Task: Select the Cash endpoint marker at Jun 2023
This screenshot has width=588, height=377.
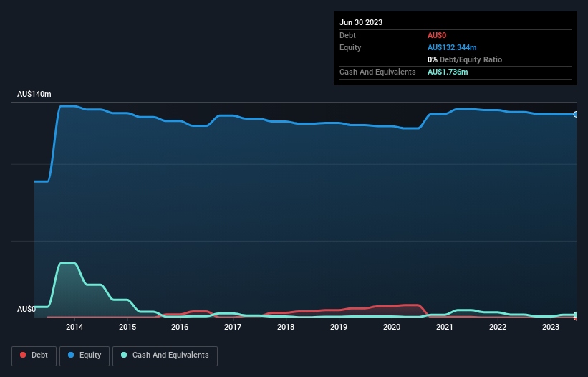Action: point(576,315)
